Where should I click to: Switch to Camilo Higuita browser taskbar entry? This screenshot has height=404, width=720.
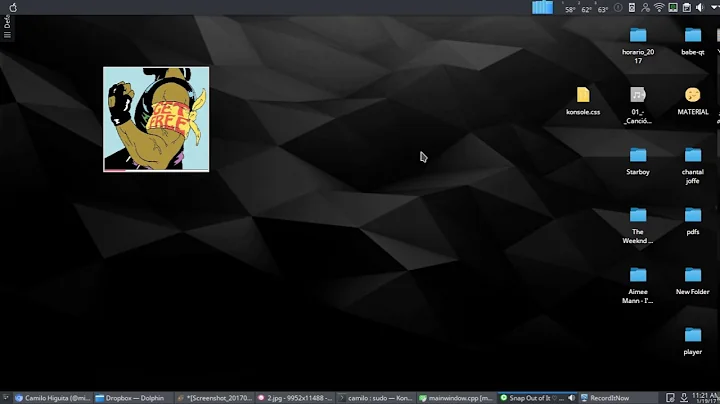pyautogui.click(x=52, y=398)
